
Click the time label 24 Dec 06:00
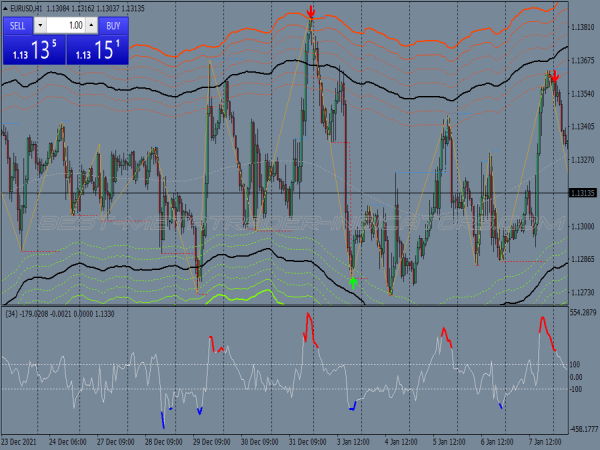[x=68, y=442]
